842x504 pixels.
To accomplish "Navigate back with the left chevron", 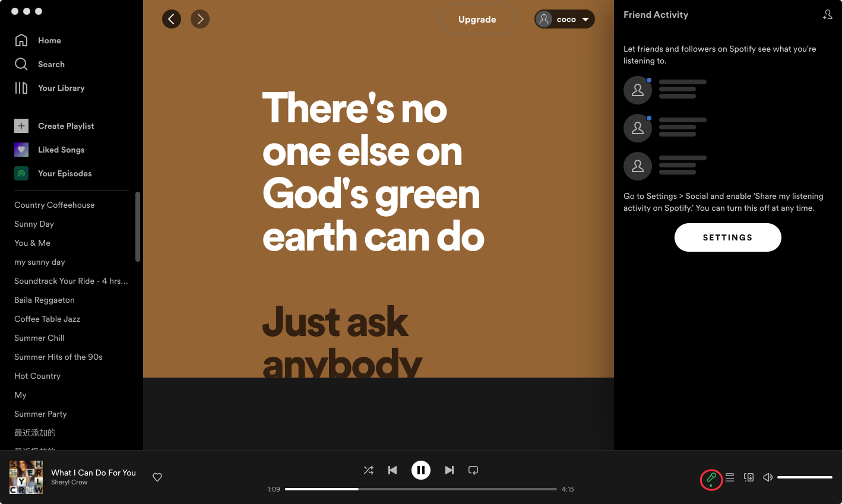I will pos(172,19).
